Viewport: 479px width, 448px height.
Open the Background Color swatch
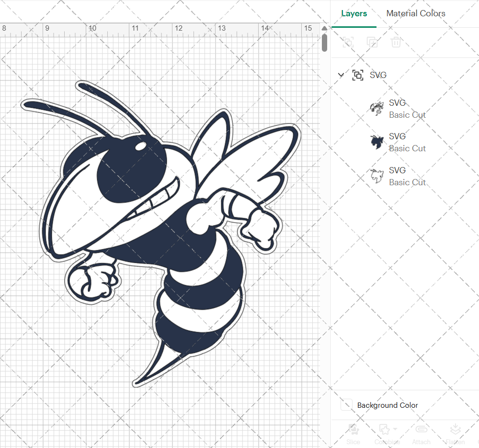pyautogui.click(x=346, y=405)
